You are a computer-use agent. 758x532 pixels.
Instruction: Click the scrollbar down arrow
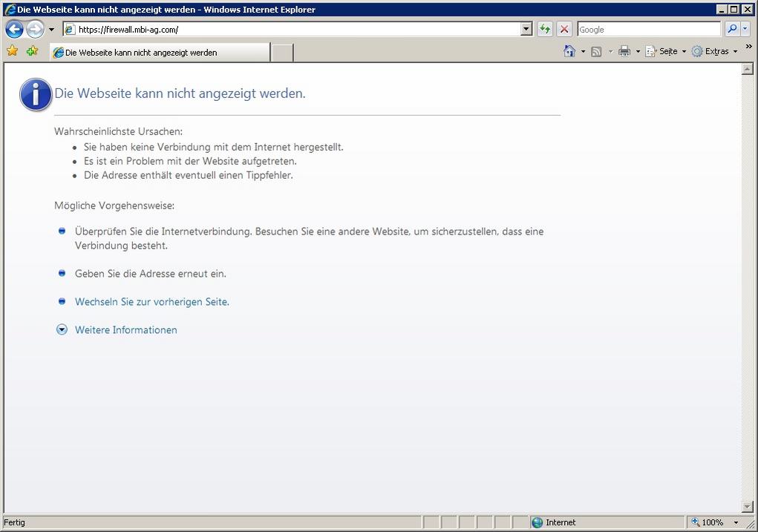point(748,506)
